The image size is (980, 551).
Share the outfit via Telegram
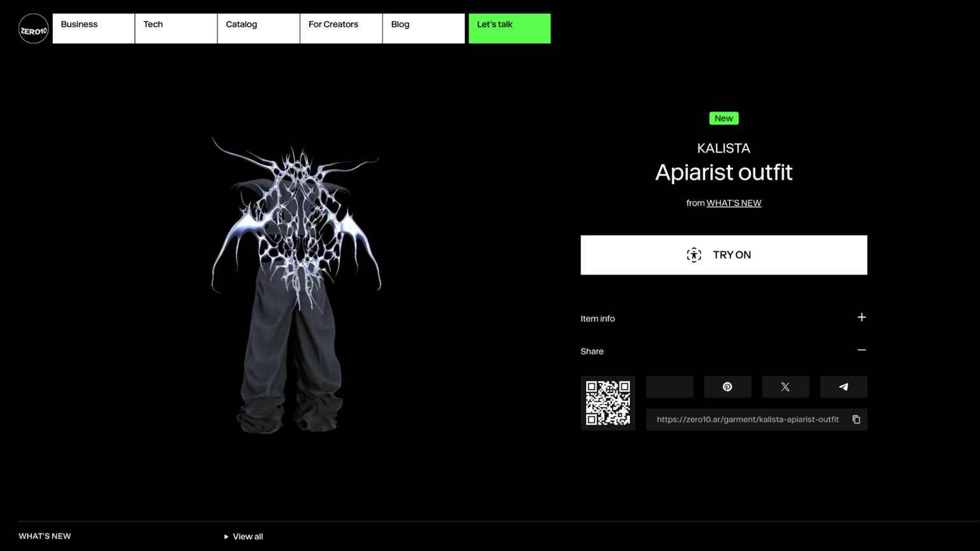coord(843,387)
